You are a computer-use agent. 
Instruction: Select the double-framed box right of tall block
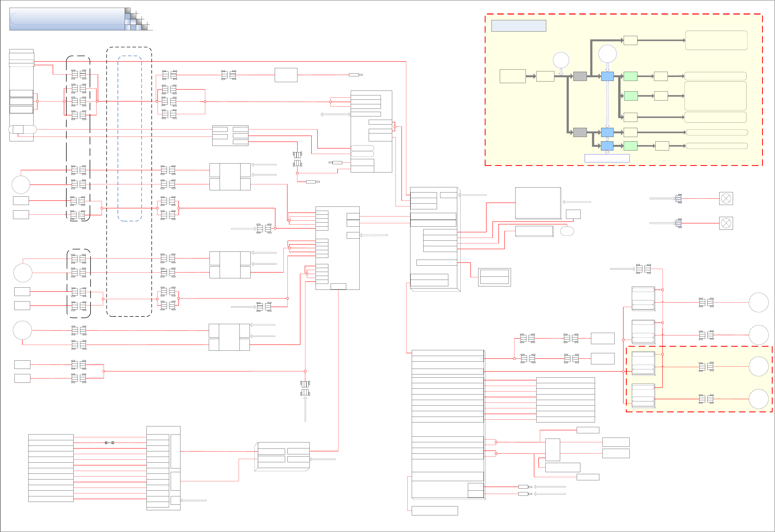(494, 277)
